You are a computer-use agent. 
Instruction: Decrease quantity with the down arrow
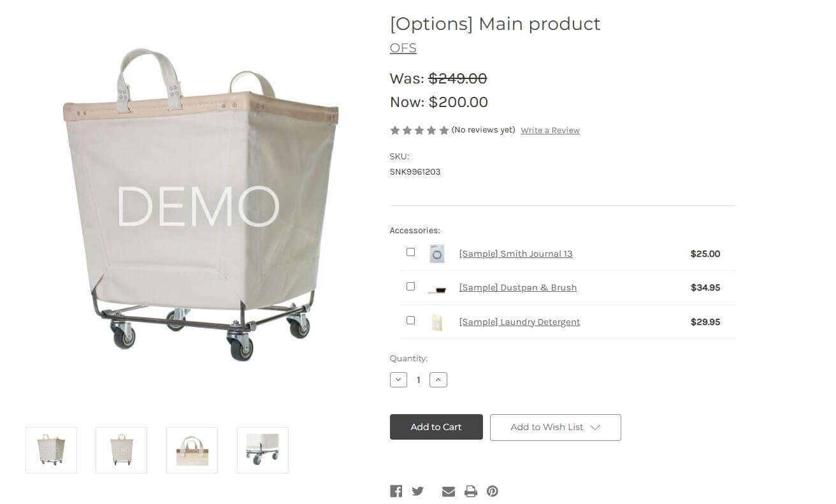tap(398, 380)
